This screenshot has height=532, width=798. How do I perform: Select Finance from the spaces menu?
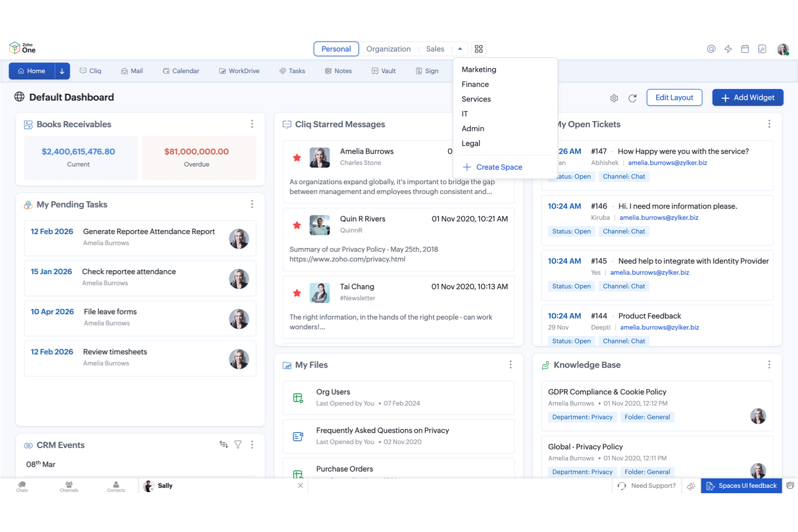[x=475, y=84]
